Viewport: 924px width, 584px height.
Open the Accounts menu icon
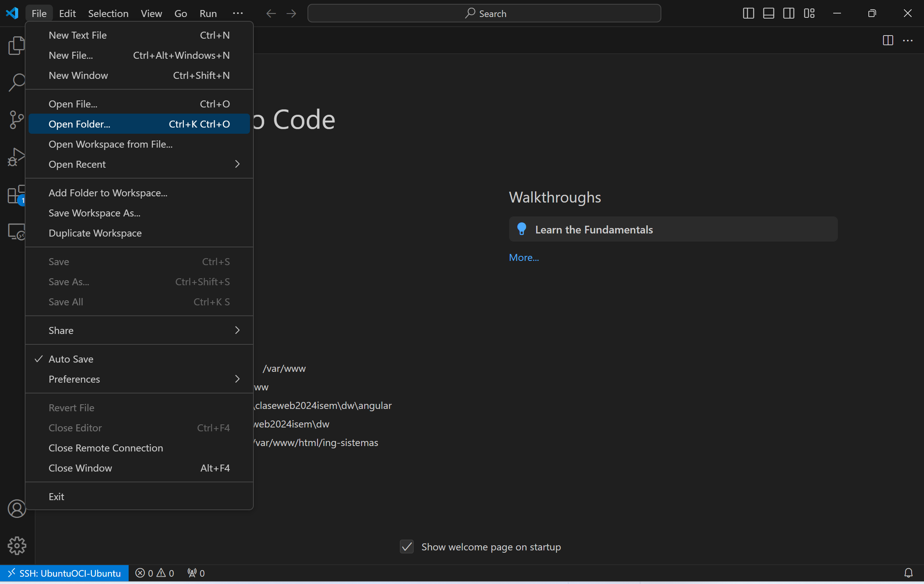click(17, 508)
